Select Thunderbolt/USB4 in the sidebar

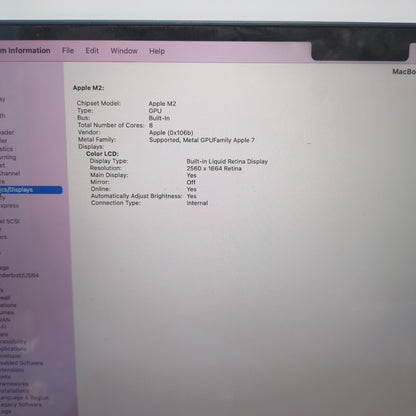[x=19, y=275]
